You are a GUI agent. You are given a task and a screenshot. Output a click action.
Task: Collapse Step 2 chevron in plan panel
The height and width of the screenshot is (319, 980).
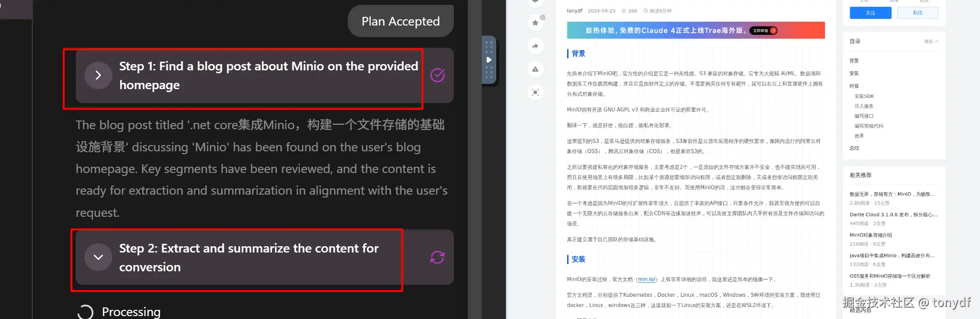click(x=98, y=257)
